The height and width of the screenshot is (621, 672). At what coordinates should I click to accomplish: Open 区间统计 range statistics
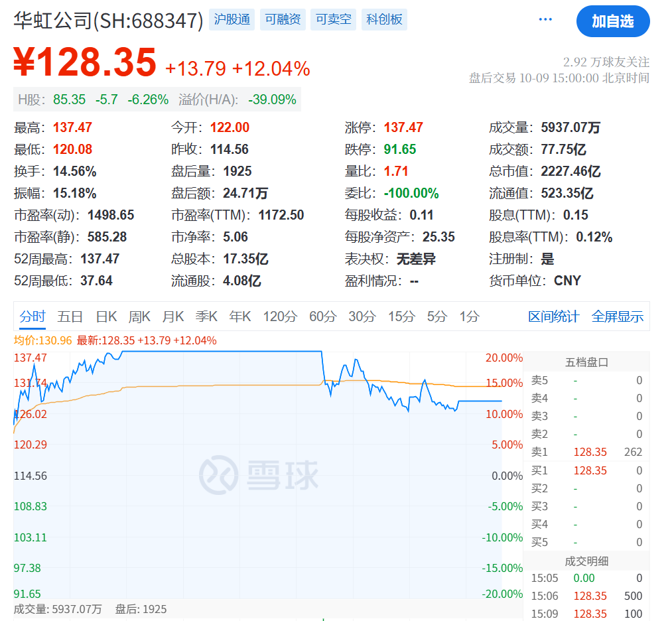pyautogui.click(x=553, y=316)
